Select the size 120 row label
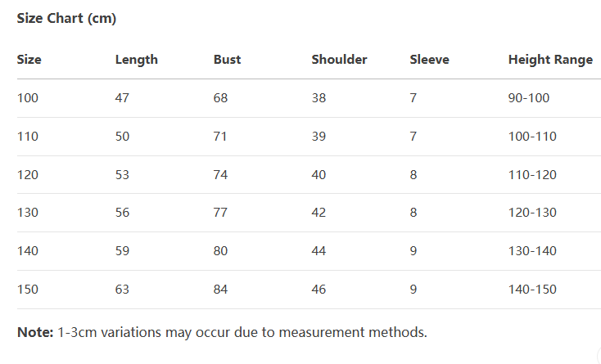This screenshot has height=364, width=601. [28, 174]
